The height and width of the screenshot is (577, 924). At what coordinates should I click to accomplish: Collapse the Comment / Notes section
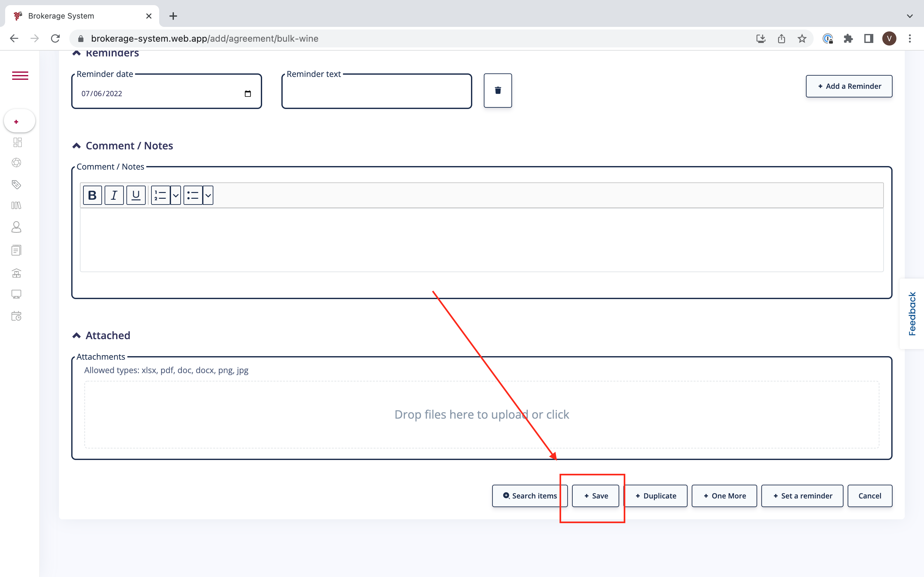point(76,146)
